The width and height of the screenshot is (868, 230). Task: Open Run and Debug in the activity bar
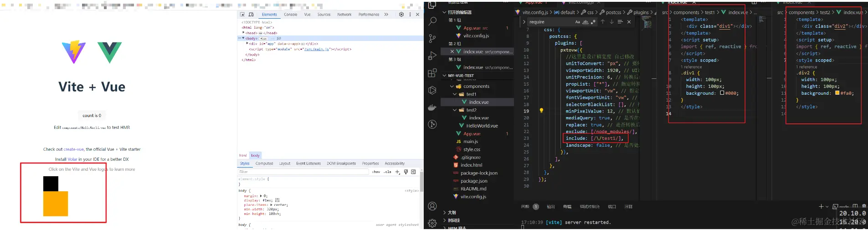432,56
